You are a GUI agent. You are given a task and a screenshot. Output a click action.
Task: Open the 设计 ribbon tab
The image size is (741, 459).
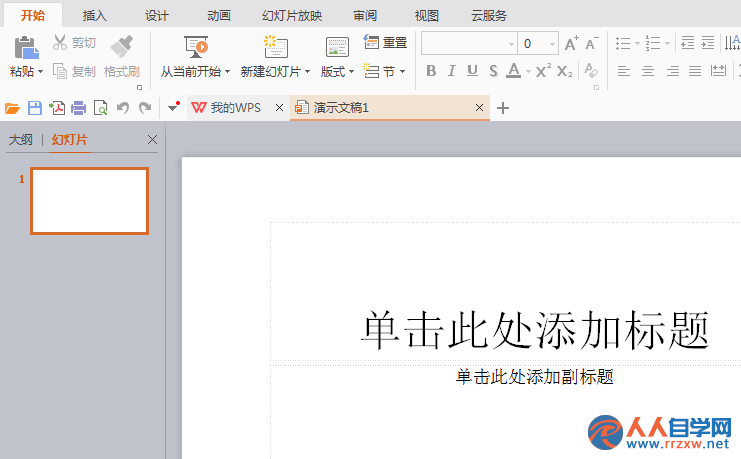click(156, 16)
